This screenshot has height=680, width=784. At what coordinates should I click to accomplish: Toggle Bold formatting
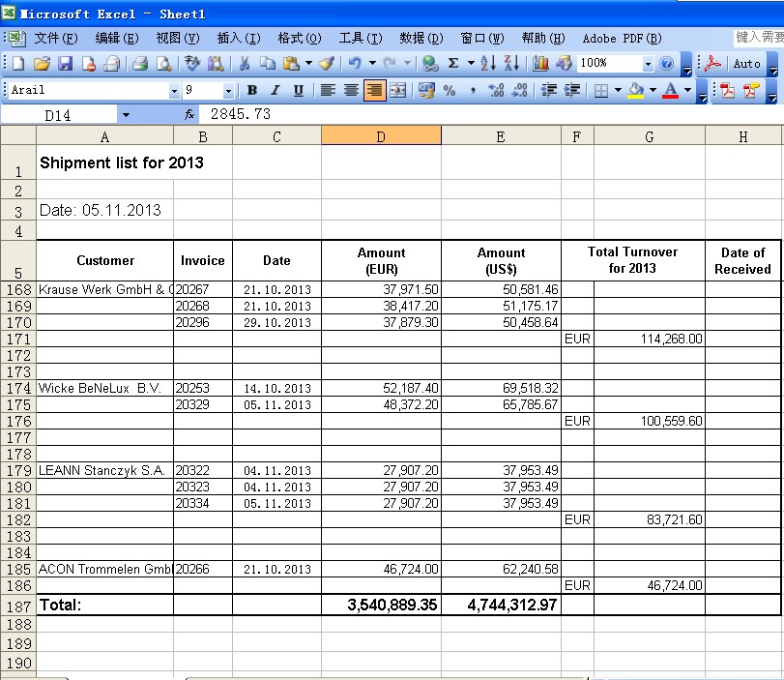click(x=252, y=91)
